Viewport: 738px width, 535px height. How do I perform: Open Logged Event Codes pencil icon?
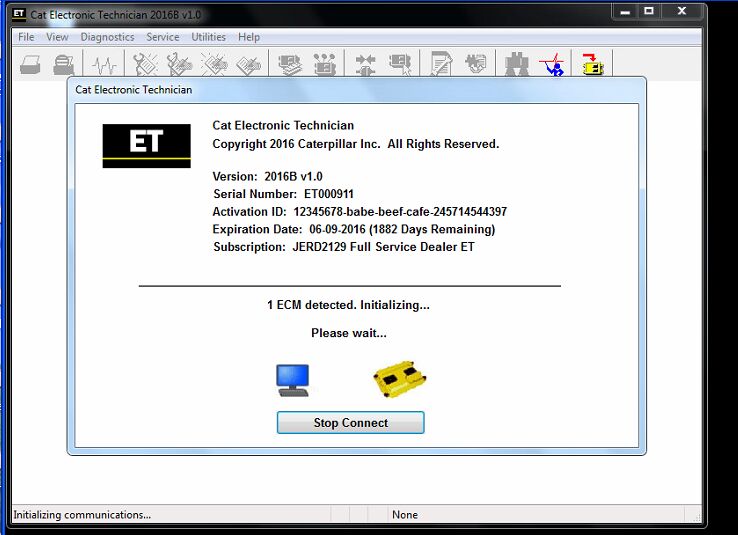249,65
